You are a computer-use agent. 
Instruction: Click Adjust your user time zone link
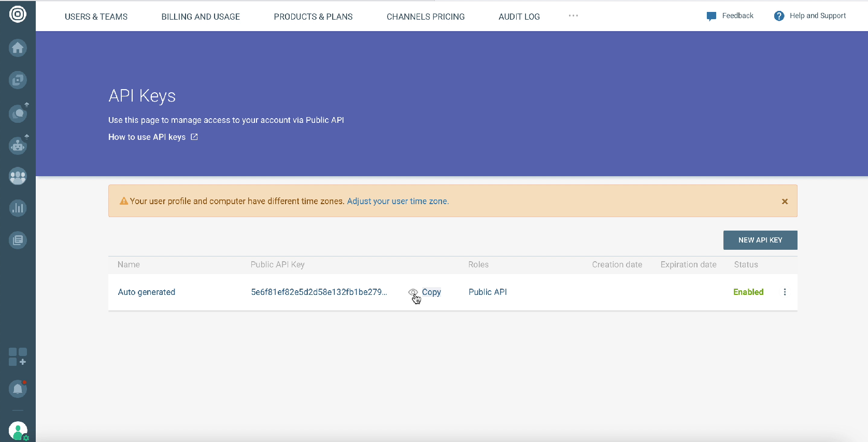398,201
